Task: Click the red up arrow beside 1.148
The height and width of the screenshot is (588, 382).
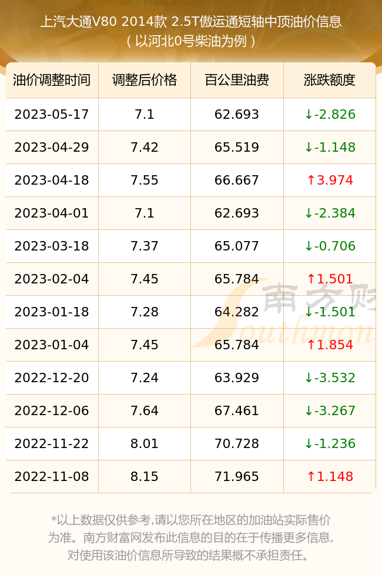Action: 311,476
